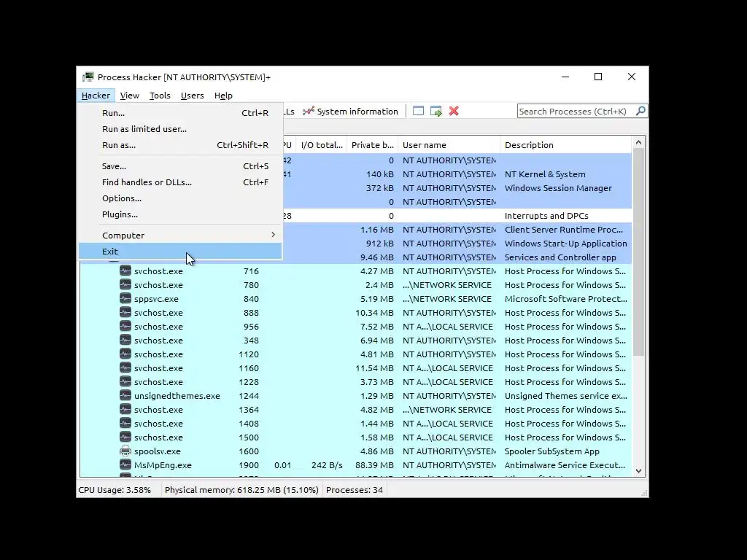Open Find handles or DLLs...
The height and width of the screenshot is (560, 747).
tap(181, 182)
